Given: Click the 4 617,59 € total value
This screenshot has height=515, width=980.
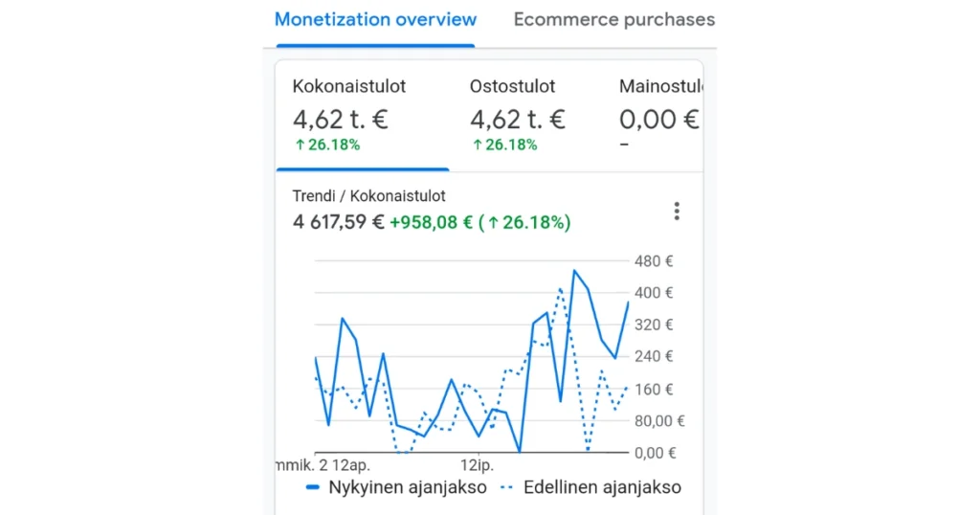Looking at the screenshot, I should 338,222.
